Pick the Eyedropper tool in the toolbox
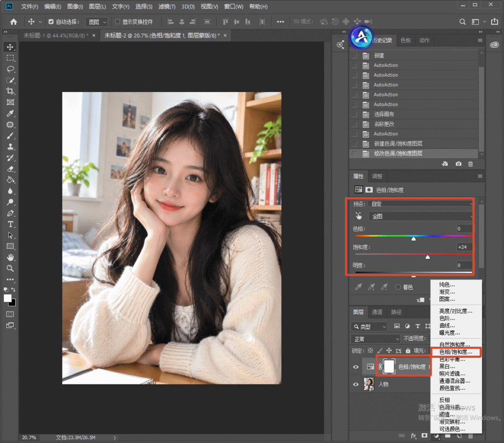This screenshot has width=504, height=443. click(10, 113)
